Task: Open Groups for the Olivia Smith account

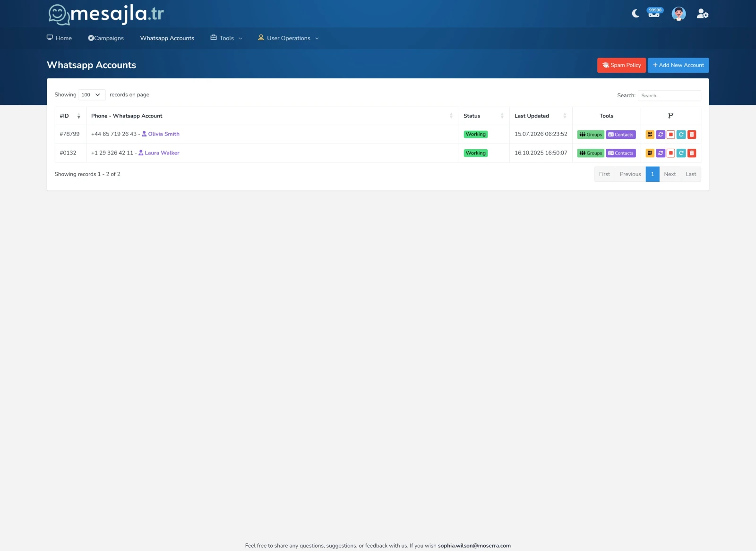Action: pos(591,135)
